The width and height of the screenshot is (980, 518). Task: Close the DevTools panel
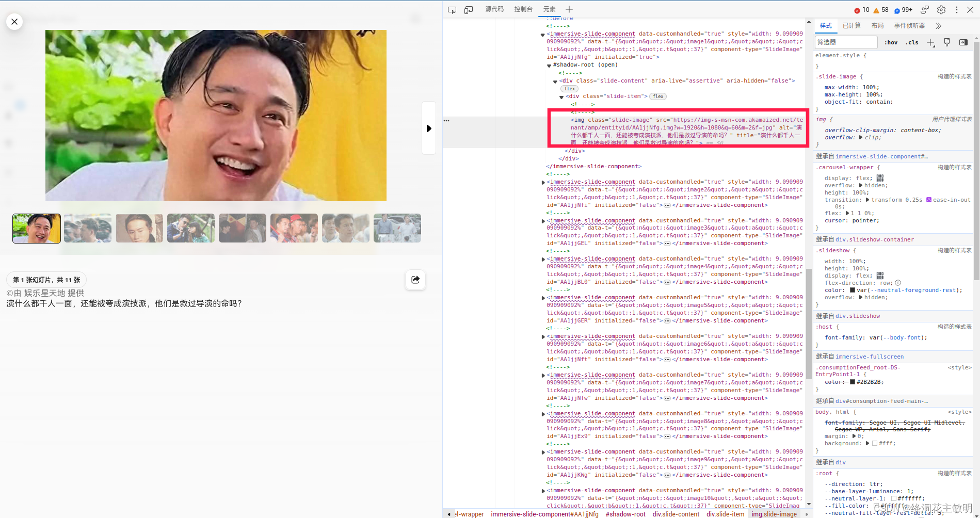(x=970, y=10)
